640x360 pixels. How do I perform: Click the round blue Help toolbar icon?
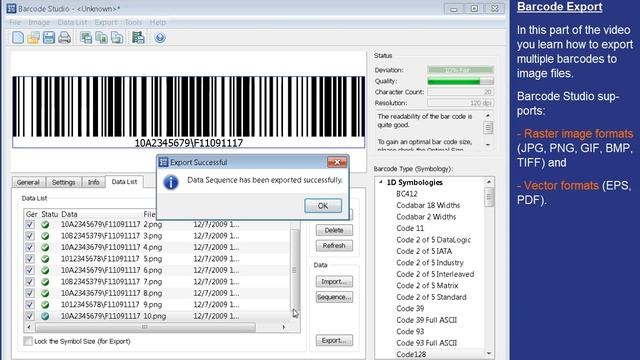pyautogui.click(x=160, y=38)
